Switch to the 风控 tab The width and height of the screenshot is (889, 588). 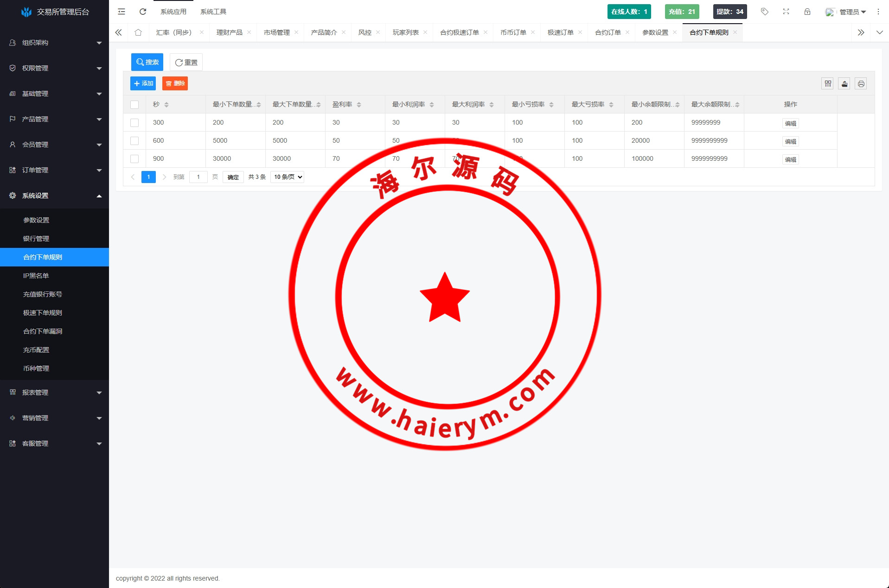coord(365,32)
